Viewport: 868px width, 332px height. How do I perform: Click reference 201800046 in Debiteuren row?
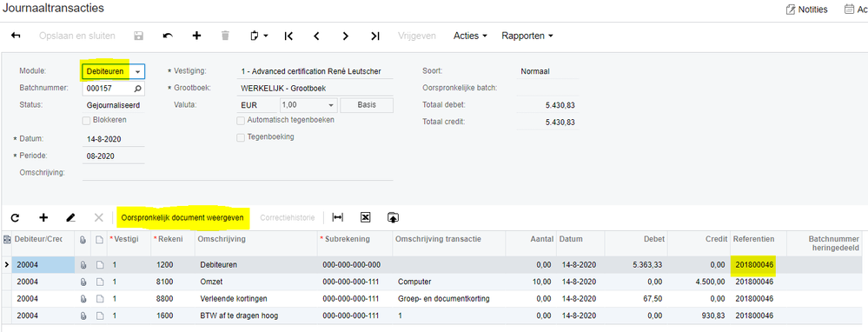coord(754,266)
